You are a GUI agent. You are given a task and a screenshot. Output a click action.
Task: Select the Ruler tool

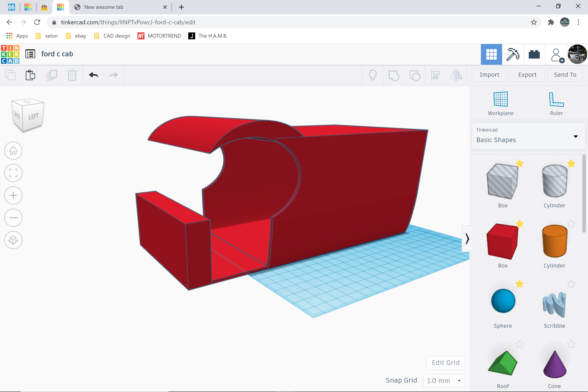[556, 103]
